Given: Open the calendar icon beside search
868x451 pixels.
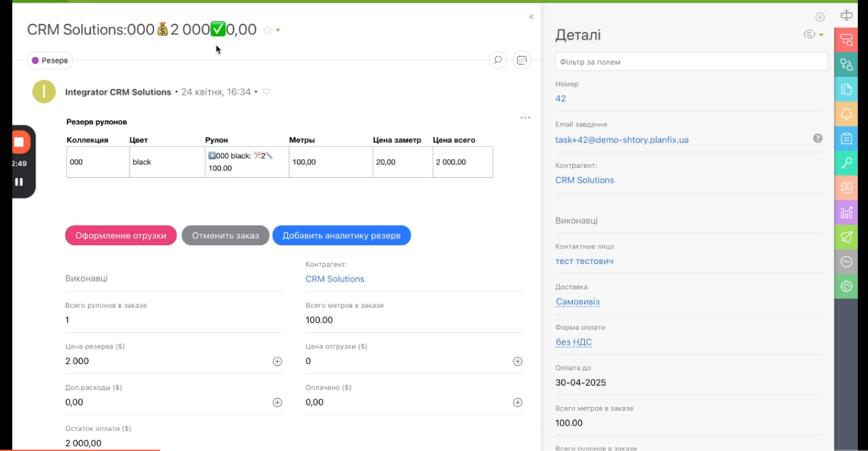Looking at the screenshot, I should (522, 60).
